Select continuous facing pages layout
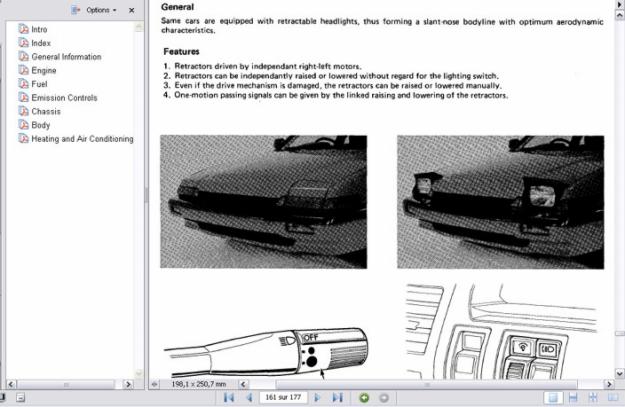Image resolution: width=625 pixels, height=407 pixels. click(x=593, y=397)
